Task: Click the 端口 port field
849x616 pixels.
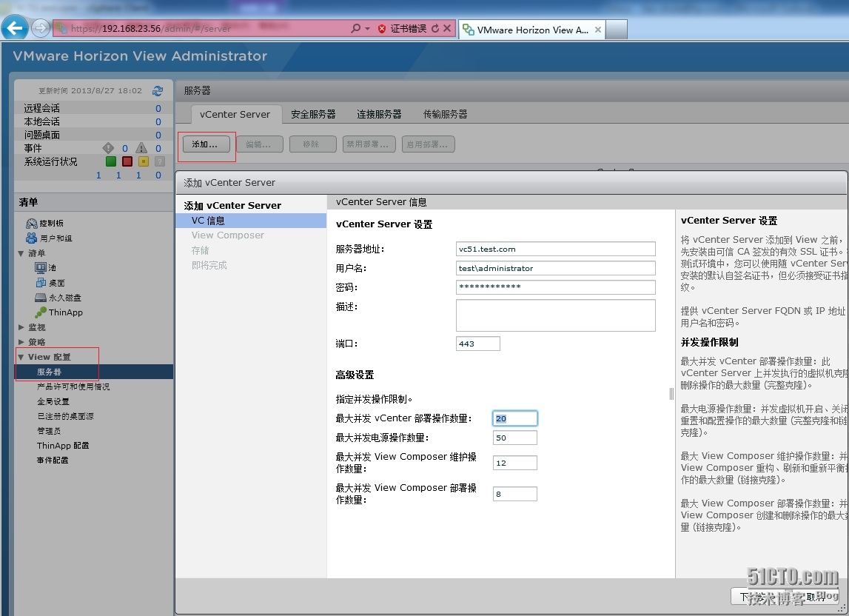Action: pos(478,344)
